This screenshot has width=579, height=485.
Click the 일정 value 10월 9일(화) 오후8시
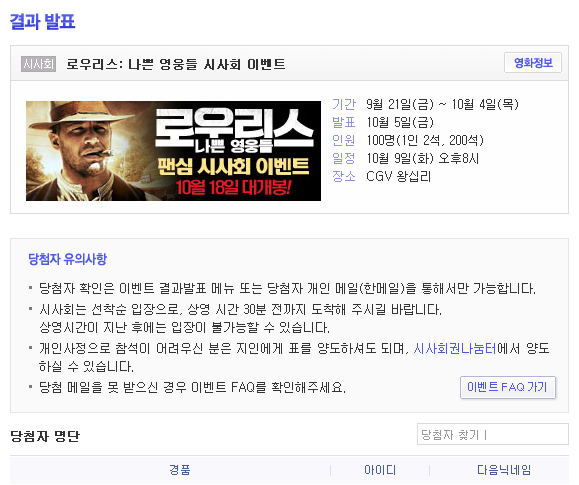(423, 158)
